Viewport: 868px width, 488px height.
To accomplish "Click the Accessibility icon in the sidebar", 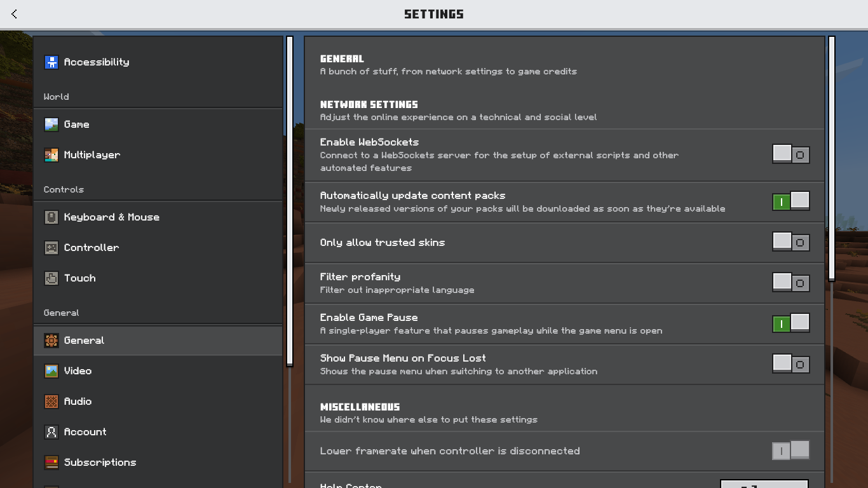I will pos(51,62).
